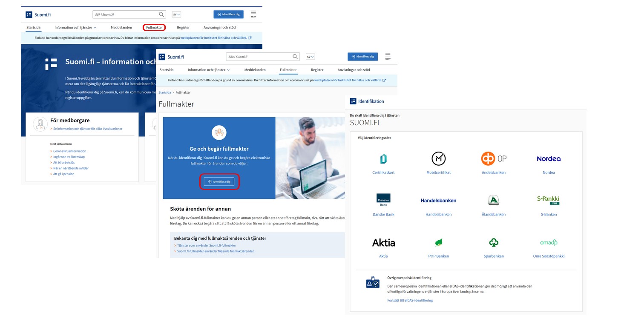The height and width of the screenshot is (322, 644).
Task: Open the MENY hamburger in the Startsida window
Action: point(253,14)
